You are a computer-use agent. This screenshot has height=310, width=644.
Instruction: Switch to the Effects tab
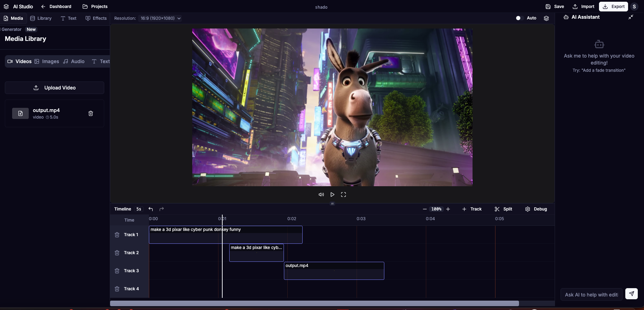tap(96, 18)
